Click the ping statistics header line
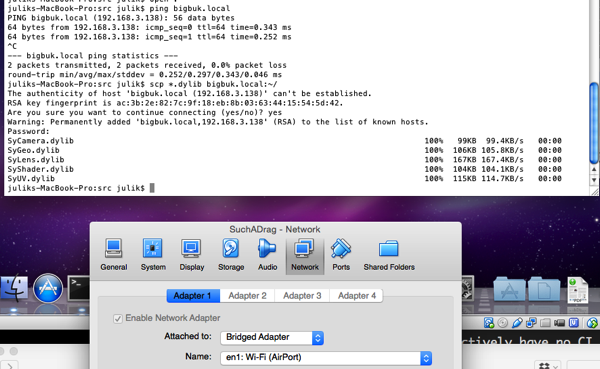This screenshot has width=600, height=369. coord(93,56)
